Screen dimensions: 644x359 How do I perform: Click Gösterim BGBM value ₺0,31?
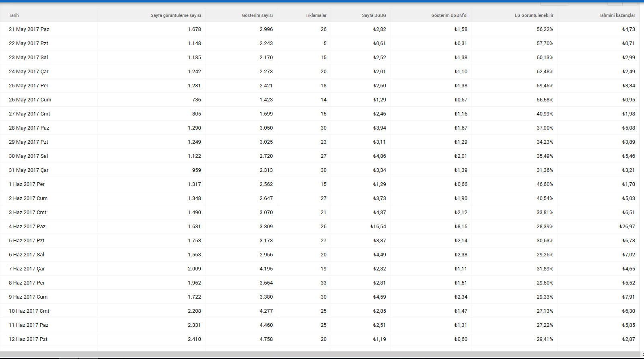(461, 43)
